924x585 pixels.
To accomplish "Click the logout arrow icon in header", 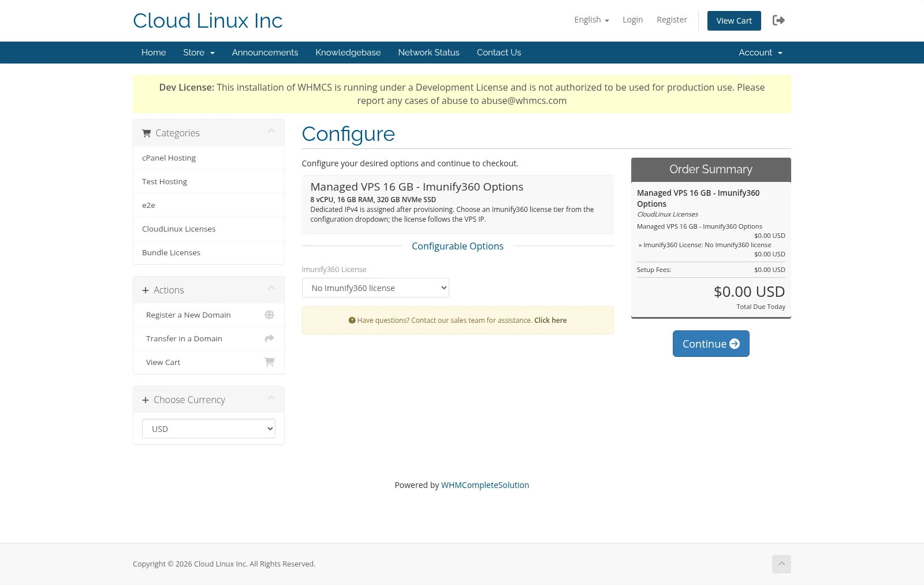I will click(x=778, y=20).
